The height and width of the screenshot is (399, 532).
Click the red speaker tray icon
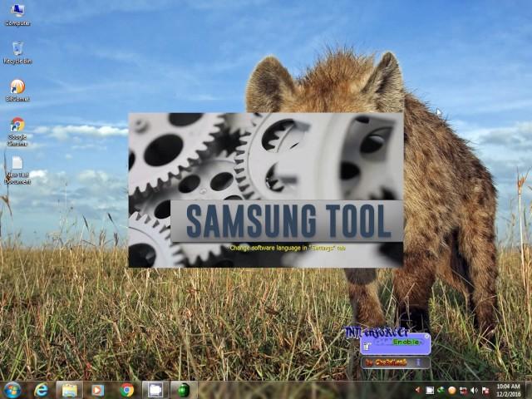coord(418,390)
